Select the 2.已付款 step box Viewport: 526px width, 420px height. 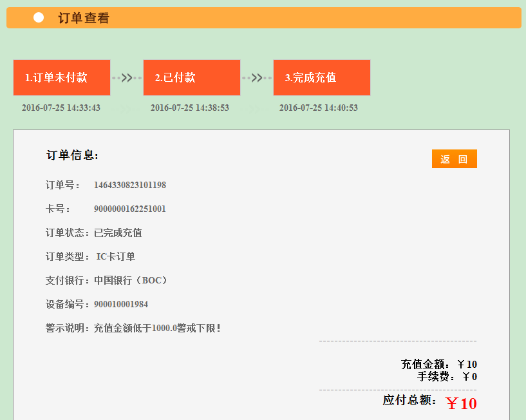[192, 78]
